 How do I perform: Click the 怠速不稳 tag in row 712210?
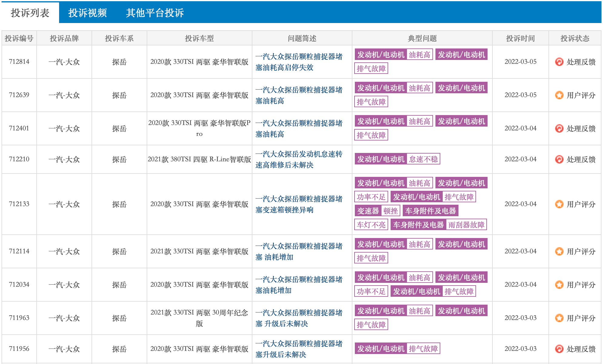coord(423,159)
